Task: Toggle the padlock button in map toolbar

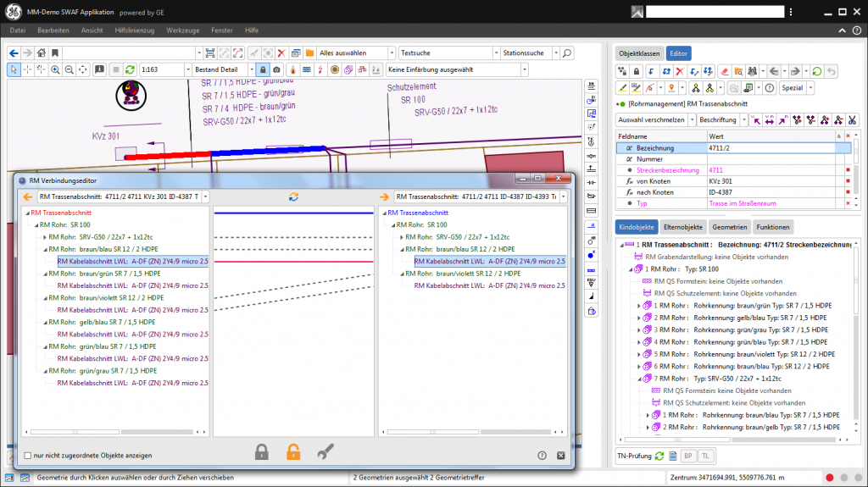Action: (x=263, y=69)
